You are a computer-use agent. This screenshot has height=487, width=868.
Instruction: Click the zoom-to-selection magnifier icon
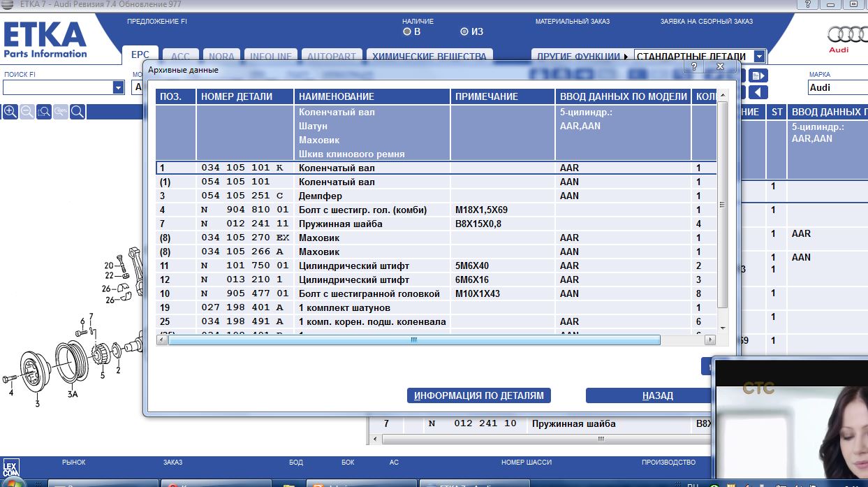(x=44, y=112)
